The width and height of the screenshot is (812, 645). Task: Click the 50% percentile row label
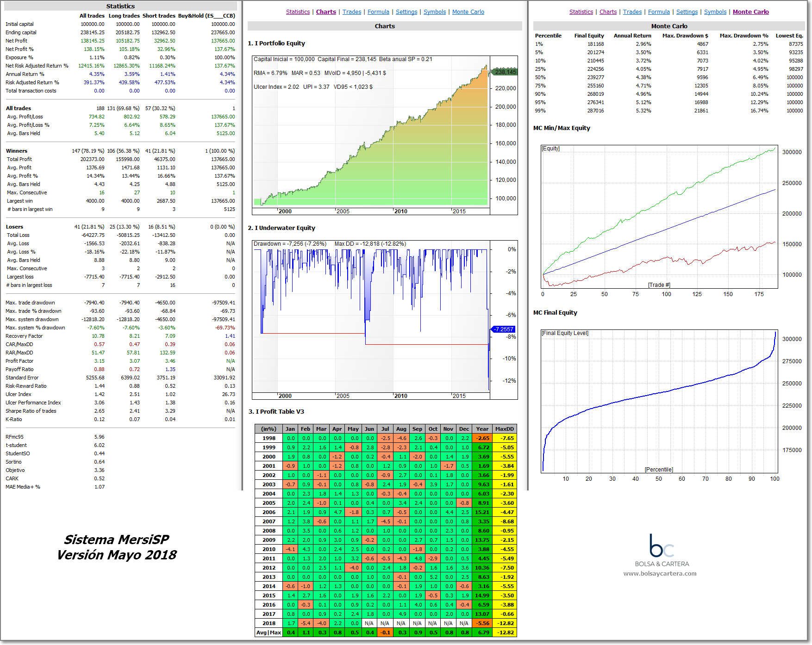(540, 77)
